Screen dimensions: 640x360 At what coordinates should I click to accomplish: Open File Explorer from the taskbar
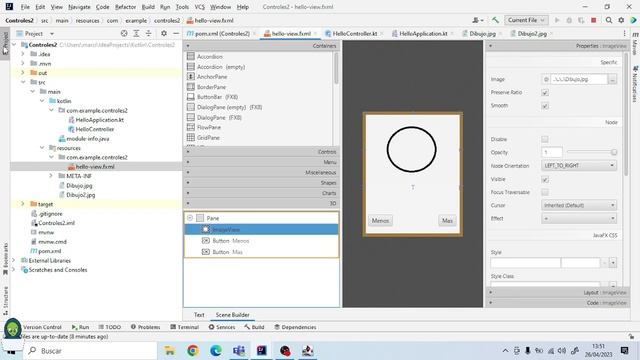coord(170,351)
